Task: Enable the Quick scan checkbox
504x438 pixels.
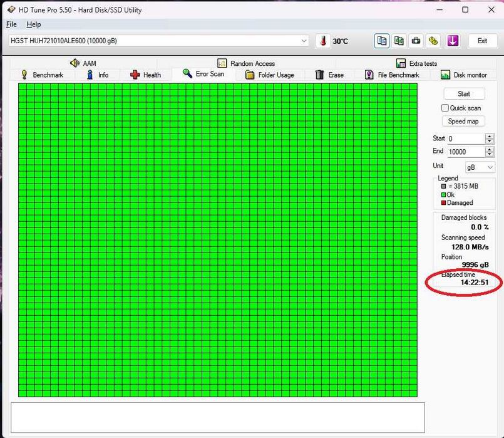Action: [445, 108]
